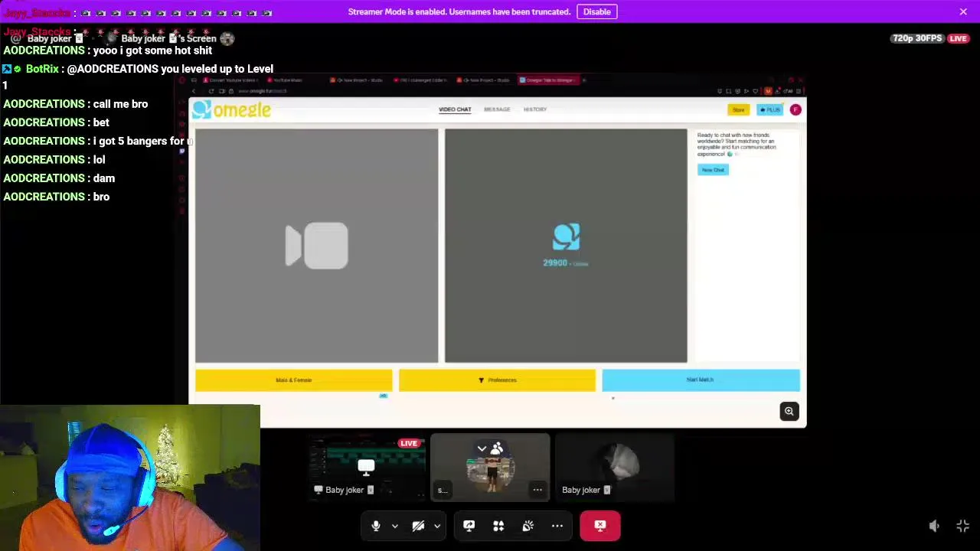Screen dimensions: 980x551
Task: Switch to the HISTORY tab
Action: click(535, 109)
